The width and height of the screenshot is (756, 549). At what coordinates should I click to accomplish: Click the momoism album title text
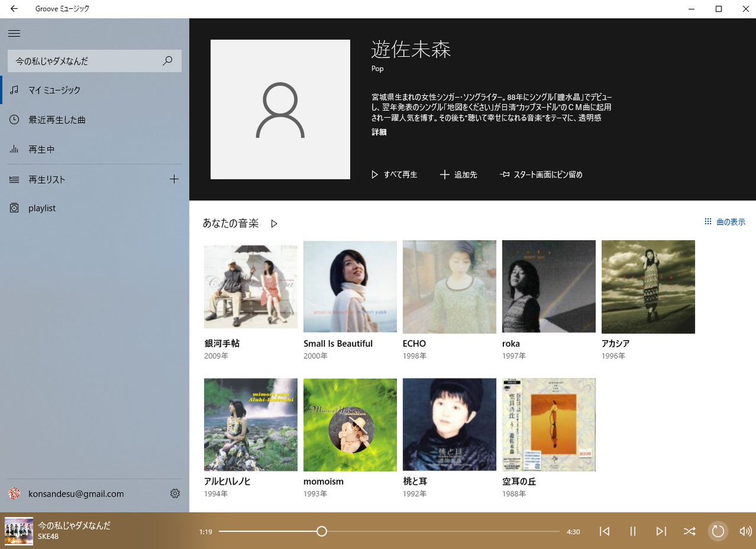(323, 482)
